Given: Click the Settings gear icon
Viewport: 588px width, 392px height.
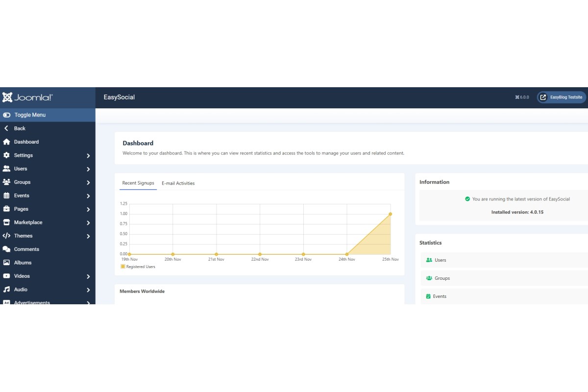Looking at the screenshot, I should 6,155.
